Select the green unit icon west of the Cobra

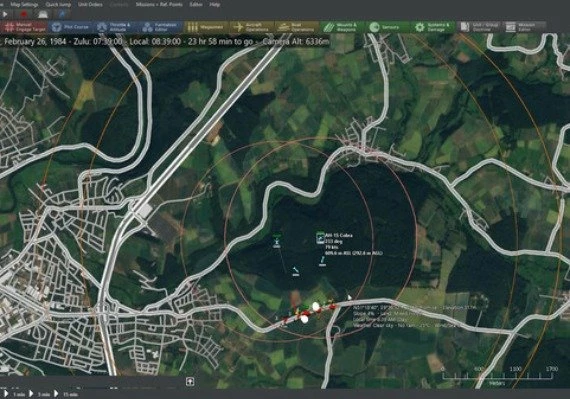(277, 241)
